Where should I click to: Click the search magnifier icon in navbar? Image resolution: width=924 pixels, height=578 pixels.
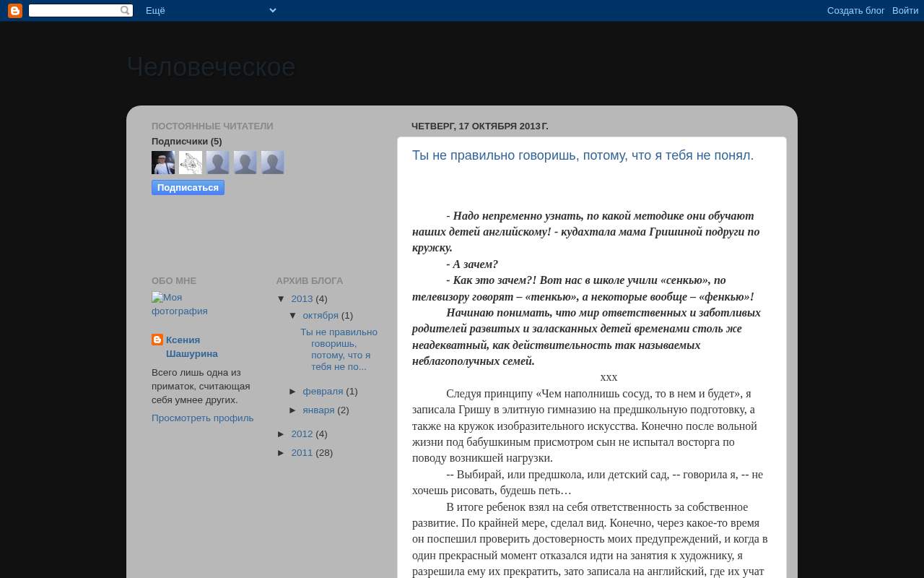[125, 11]
